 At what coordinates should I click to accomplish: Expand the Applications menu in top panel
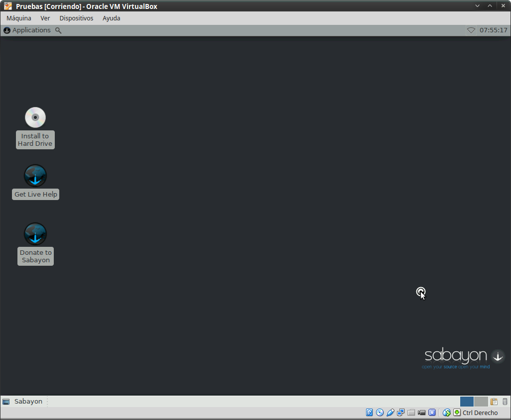pyautogui.click(x=27, y=30)
